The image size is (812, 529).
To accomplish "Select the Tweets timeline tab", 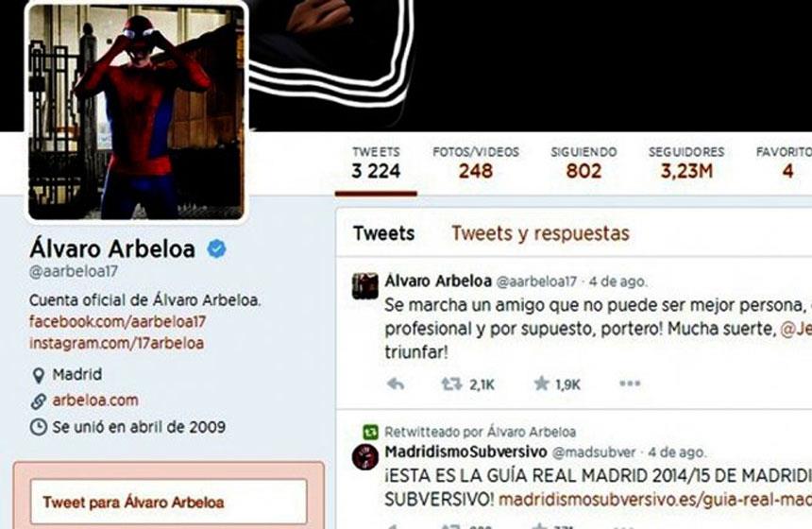I will tap(383, 233).
